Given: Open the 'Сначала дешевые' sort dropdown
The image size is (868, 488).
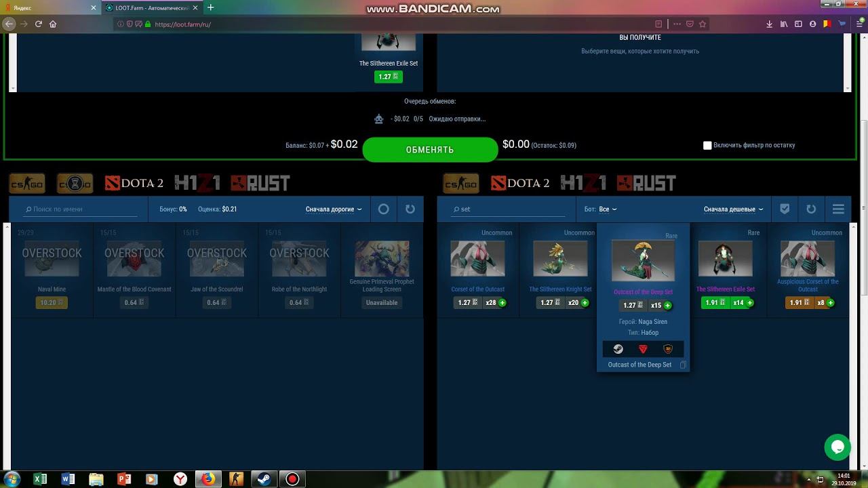Looking at the screenshot, I should coord(734,209).
